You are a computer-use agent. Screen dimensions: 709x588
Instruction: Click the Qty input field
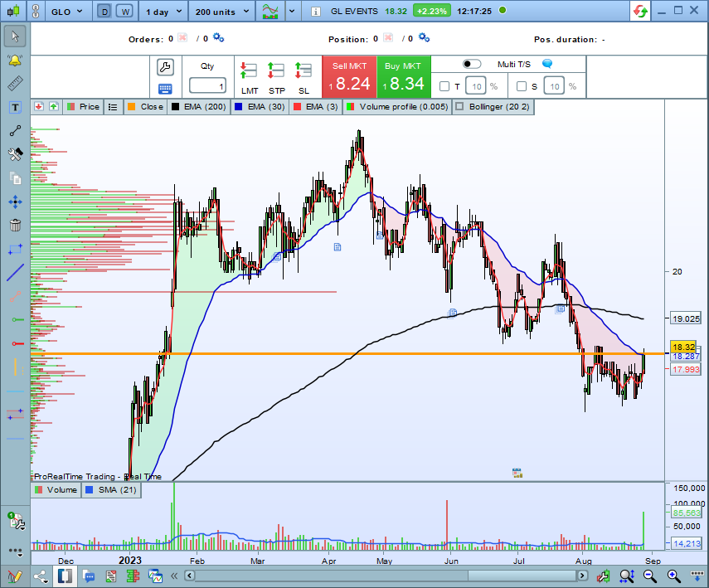coord(207,85)
